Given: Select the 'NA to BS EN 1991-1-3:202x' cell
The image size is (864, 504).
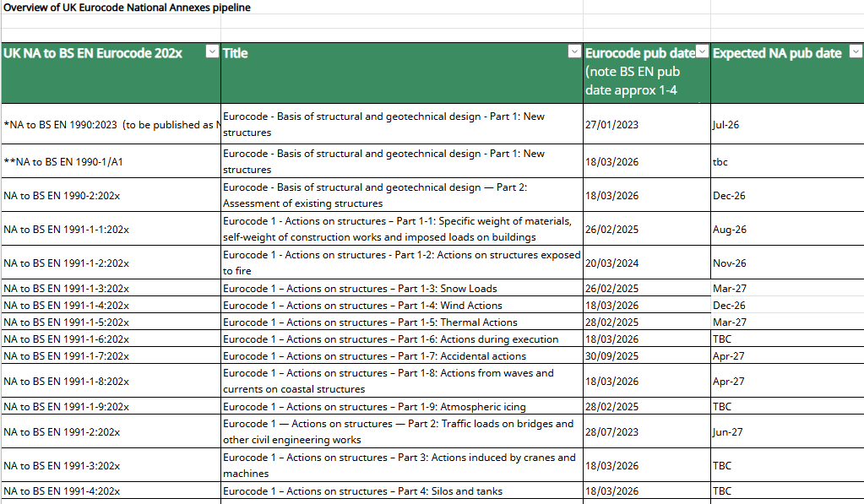Looking at the screenshot, I should pyautogui.click(x=111, y=288).
